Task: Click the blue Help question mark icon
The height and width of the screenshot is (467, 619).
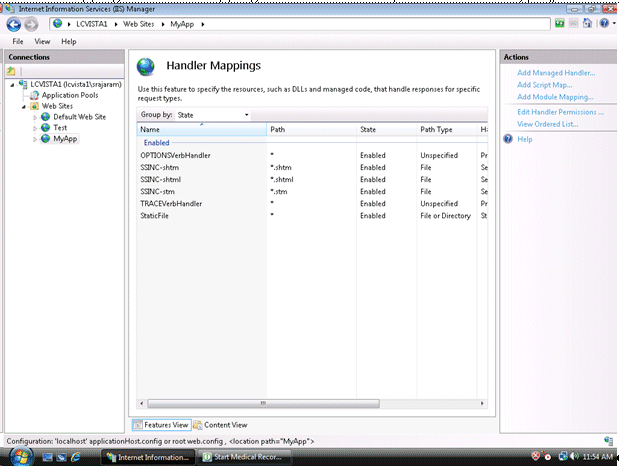Action: (x=508, y=139)
